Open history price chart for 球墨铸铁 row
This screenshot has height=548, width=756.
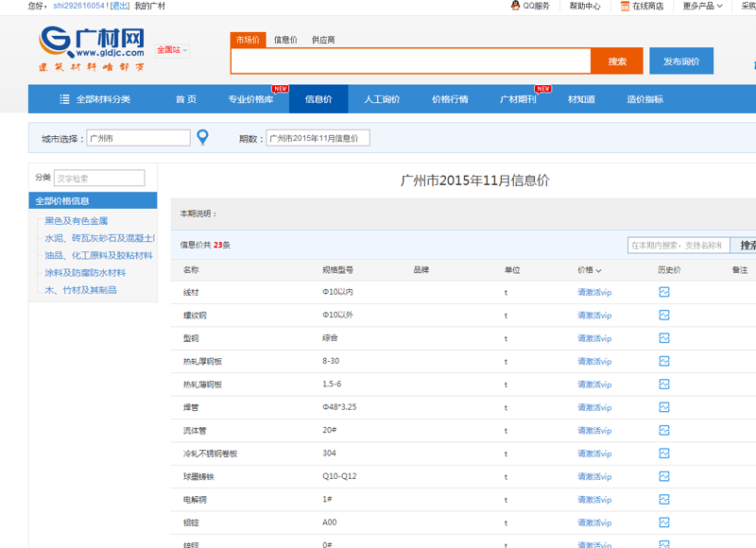(x=664, y=477)
